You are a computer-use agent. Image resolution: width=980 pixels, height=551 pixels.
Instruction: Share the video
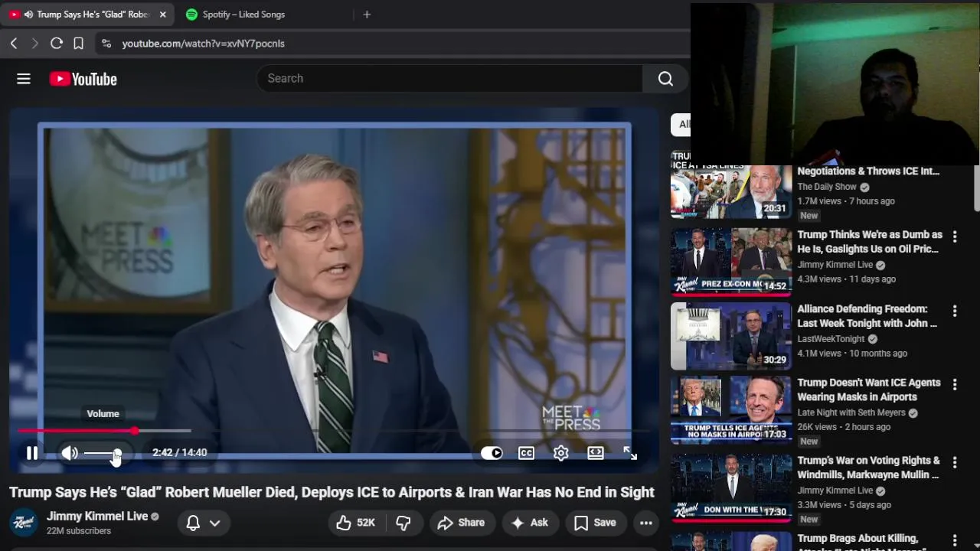point(461,523)
